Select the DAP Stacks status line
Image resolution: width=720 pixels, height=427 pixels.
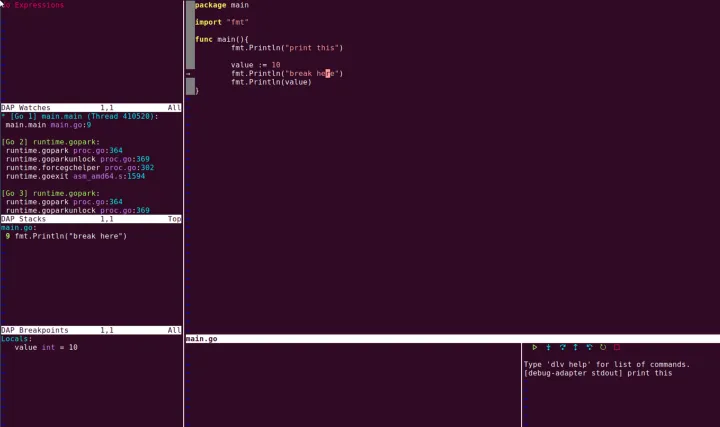pos(91,219)
